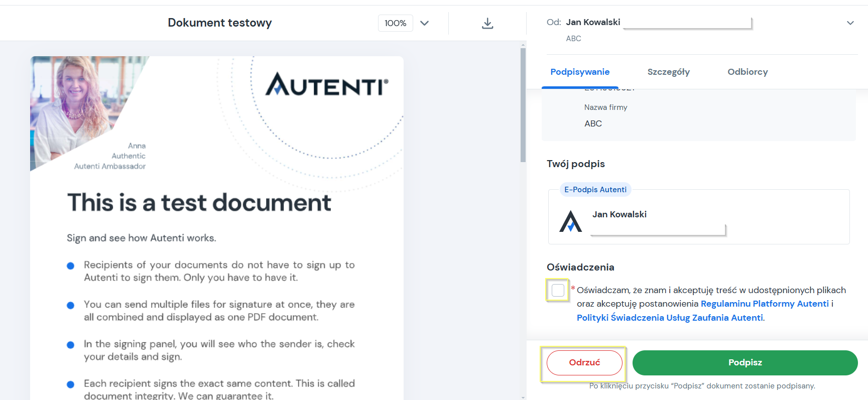
Task: Click the Autenti logo in signature box
Action: pyautogui.click(x=571, y=221)
